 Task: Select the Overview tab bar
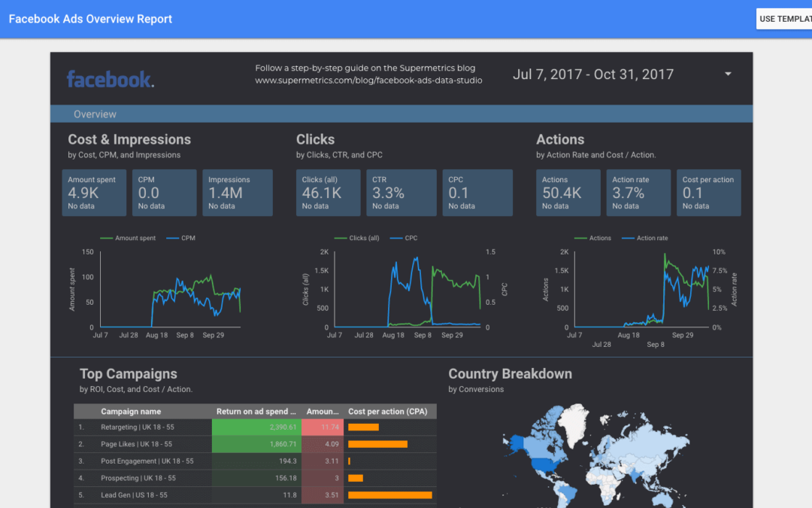(x=401, y=114)
